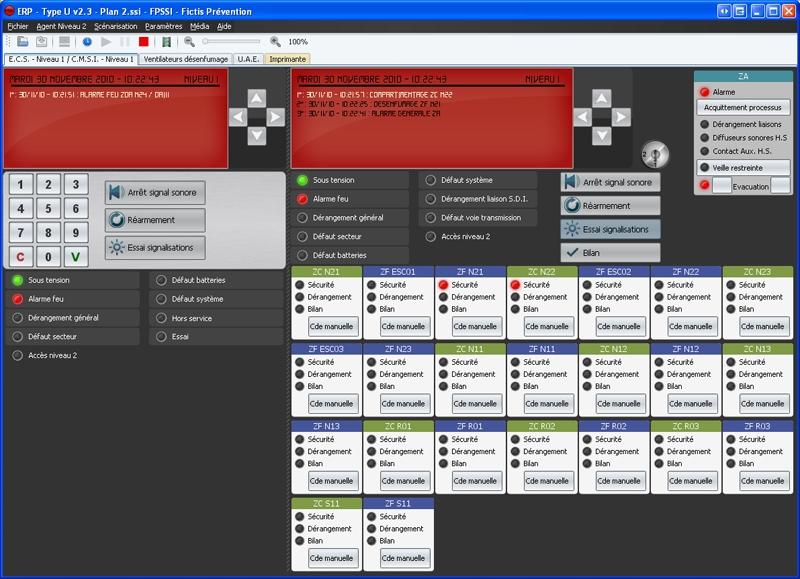Click the Bilan button with the checkmark
The image size is (800, 579).
point(610,253)
